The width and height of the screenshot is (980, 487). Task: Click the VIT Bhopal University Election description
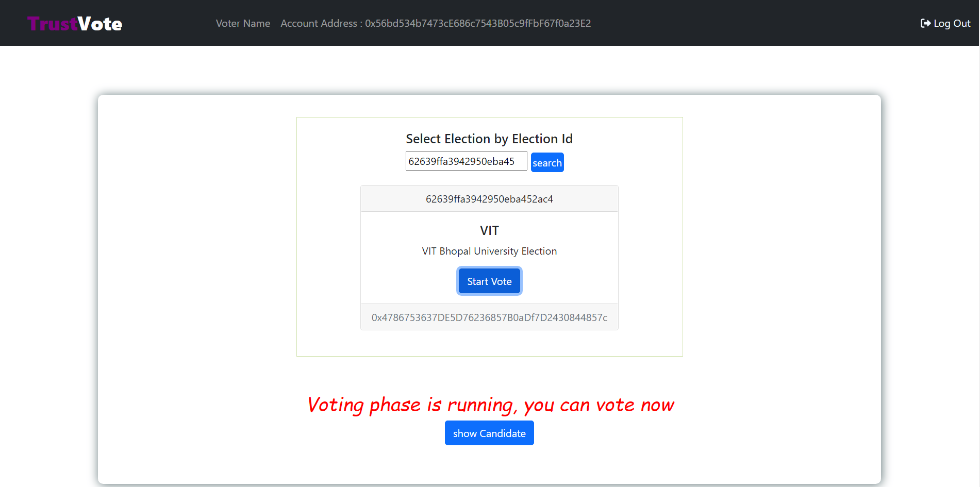point(489,251)
